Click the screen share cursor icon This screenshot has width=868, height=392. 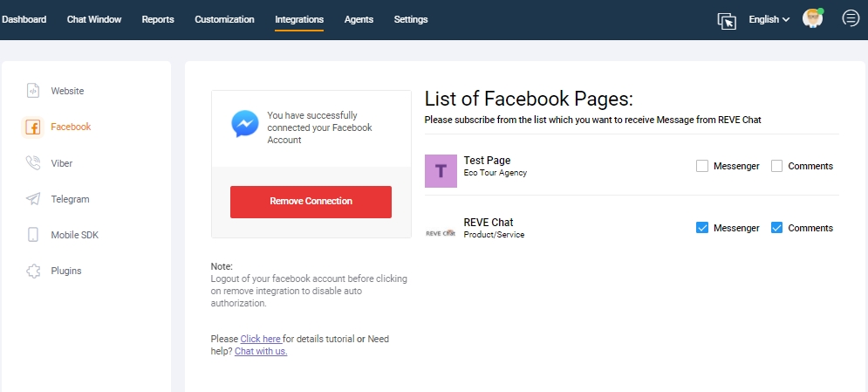click(727, 20)
